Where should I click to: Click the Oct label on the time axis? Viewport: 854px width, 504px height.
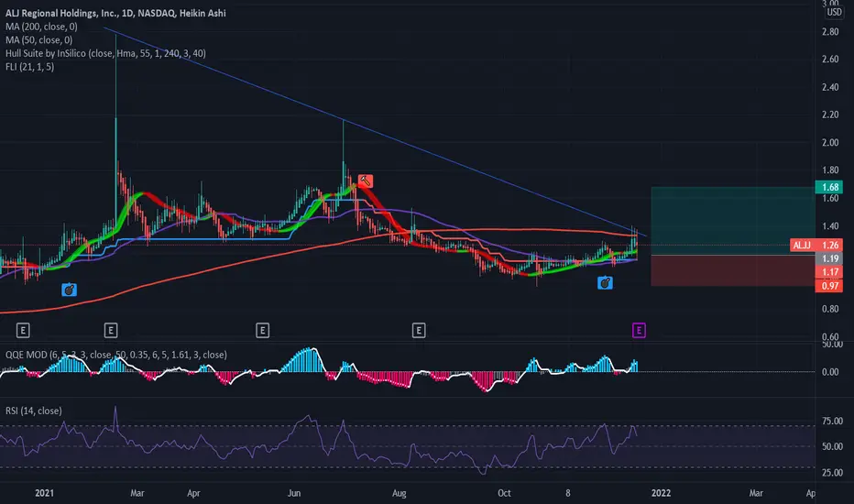coord(504,493)
